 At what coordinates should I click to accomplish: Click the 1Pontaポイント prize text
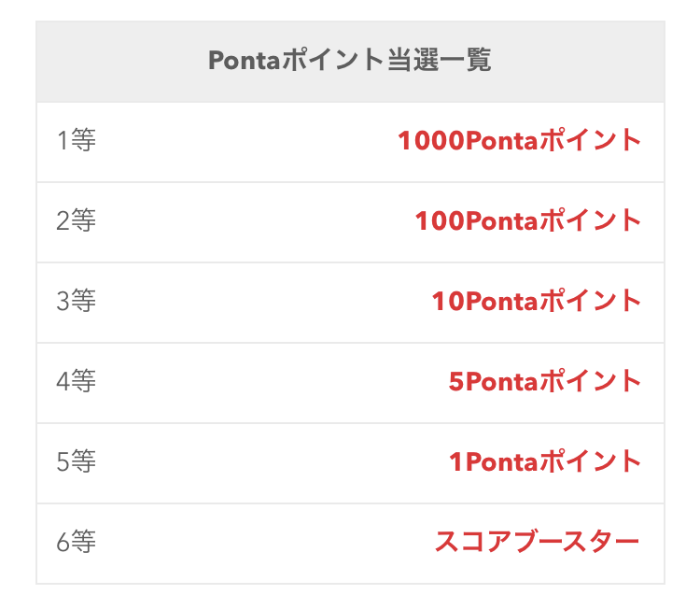pos(545,461)
